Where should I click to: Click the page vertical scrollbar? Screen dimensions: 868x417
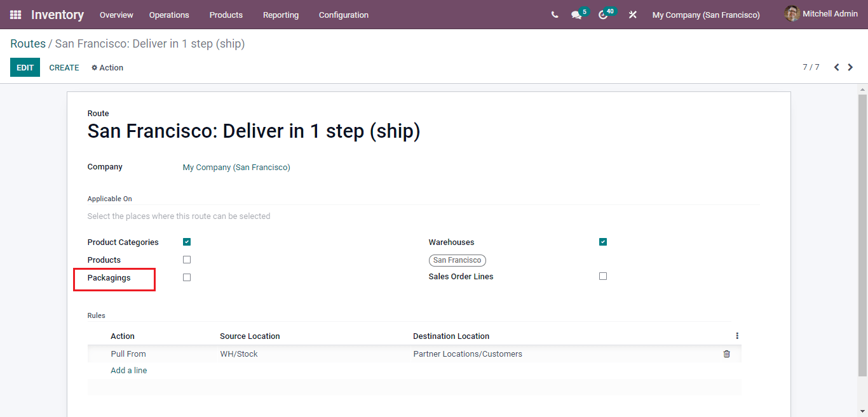(x=862, y=235)
